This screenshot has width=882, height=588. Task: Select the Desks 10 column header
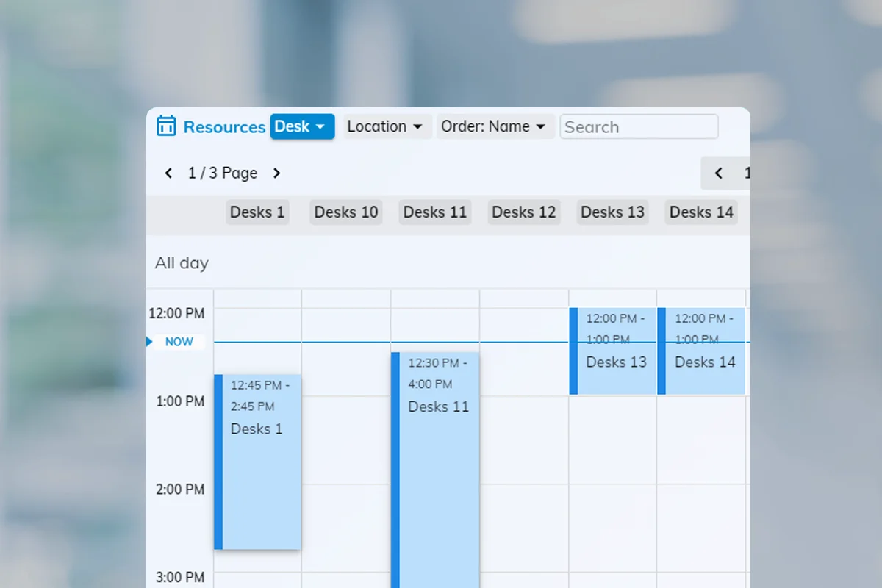click(346, 212)
